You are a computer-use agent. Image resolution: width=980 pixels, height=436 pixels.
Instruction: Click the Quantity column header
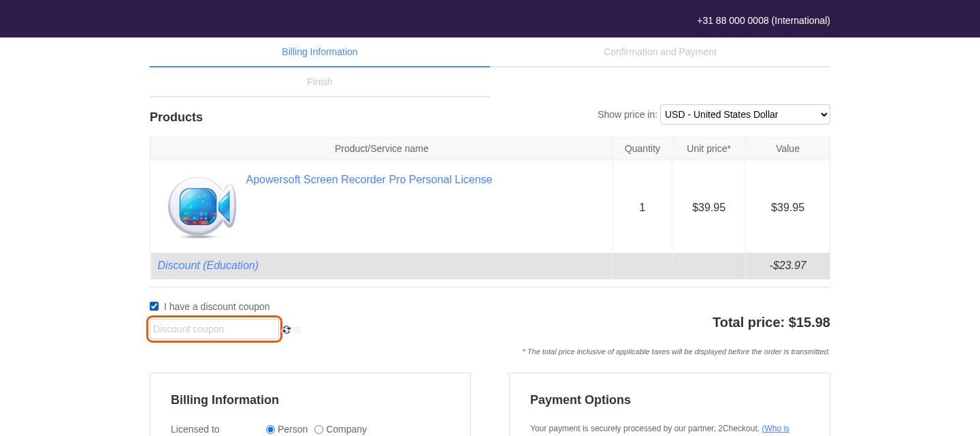tap(642, 149)
